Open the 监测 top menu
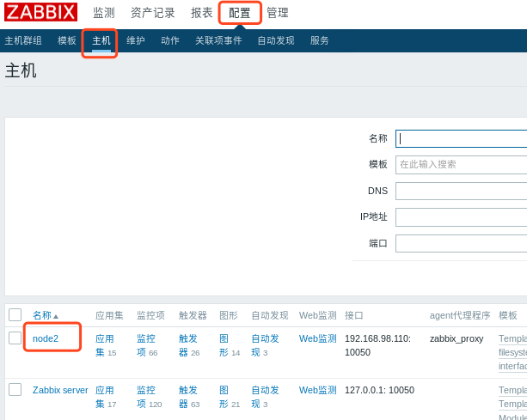Image resolution: width=527 pixels, height=420 pixels. (x=104, y=13)
